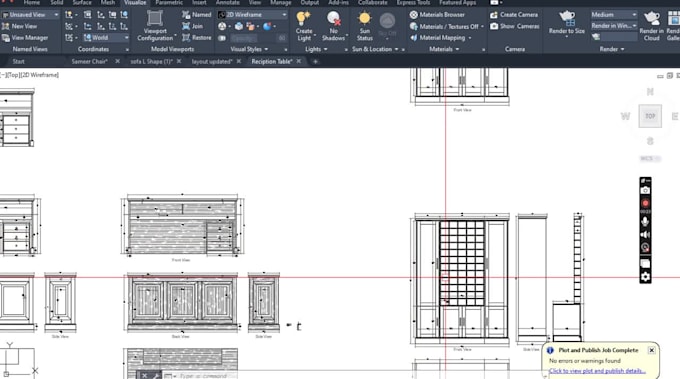Open the 2D Wireframe visual style dropdown
Screen dimensions: 680x379
[252, 15]
